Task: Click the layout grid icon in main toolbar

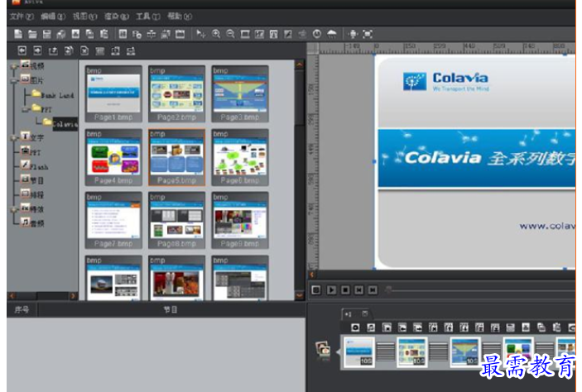Action: point(123,34)
